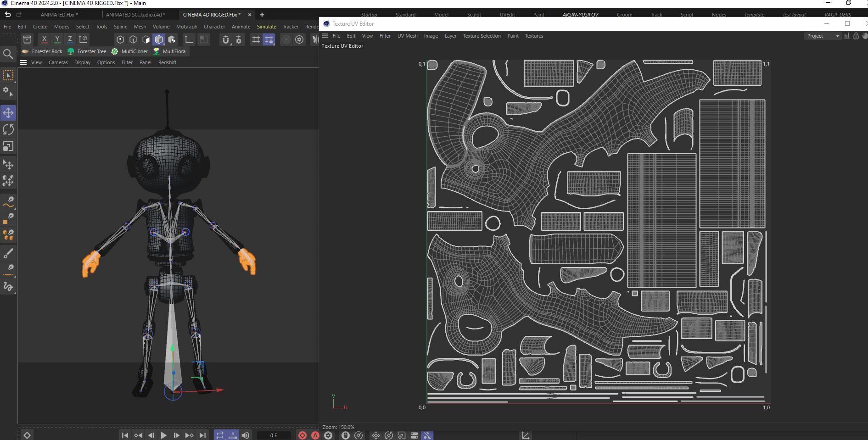
Task: Open Paint menu in UV Editor
Action: (x=513, y=36)
